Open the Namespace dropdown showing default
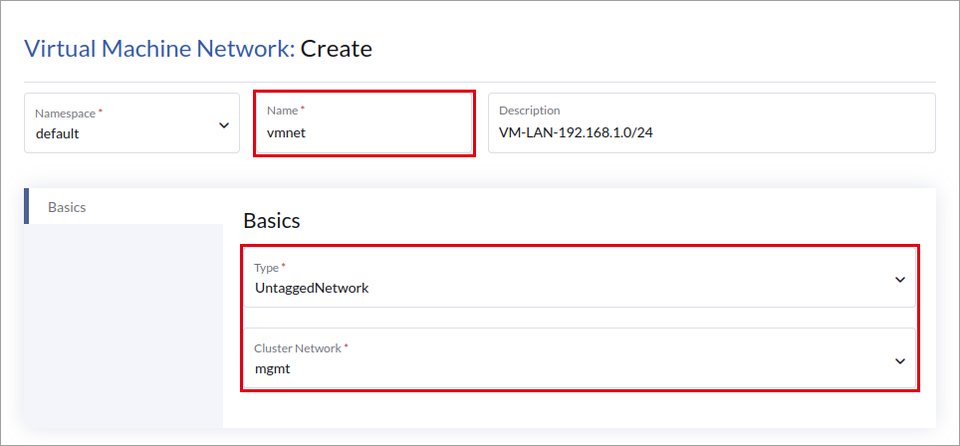This screenshot has width=960, height=446. [x=132, y=123]
